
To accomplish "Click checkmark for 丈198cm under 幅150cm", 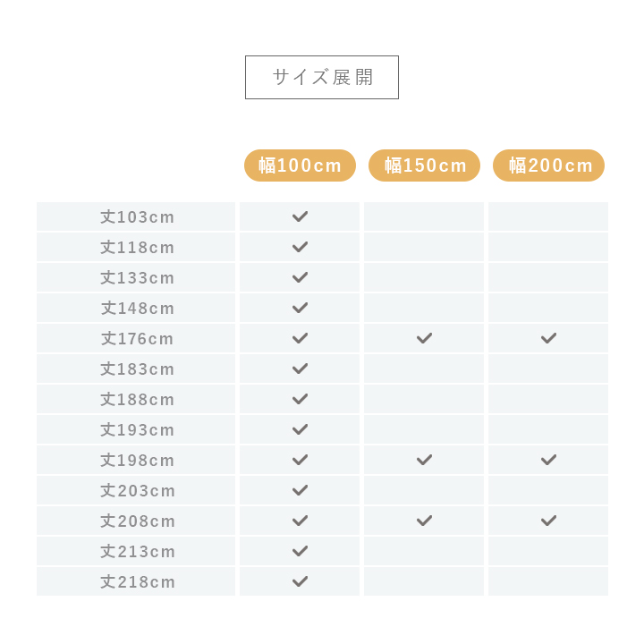I will click(424, 460).
